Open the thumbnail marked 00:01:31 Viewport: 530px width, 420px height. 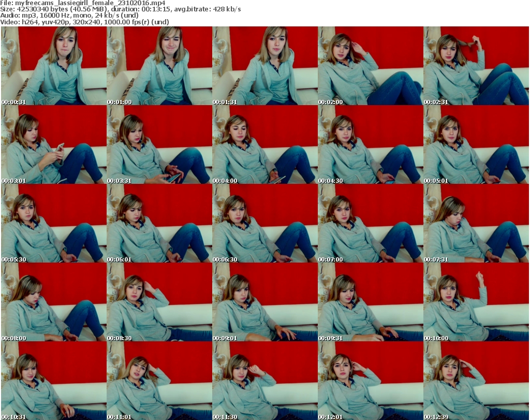click(264, 66)
